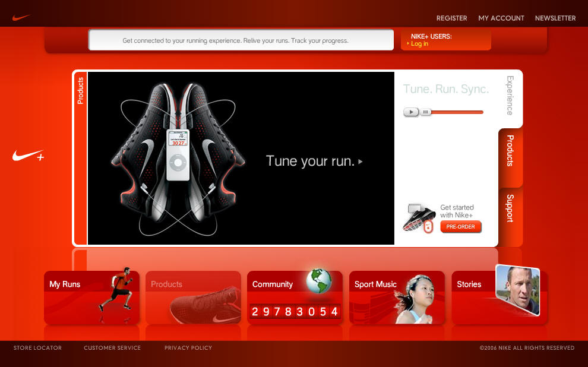Click the shoe and sensor kit icon
588x367 pixels.
coord(419,217)
